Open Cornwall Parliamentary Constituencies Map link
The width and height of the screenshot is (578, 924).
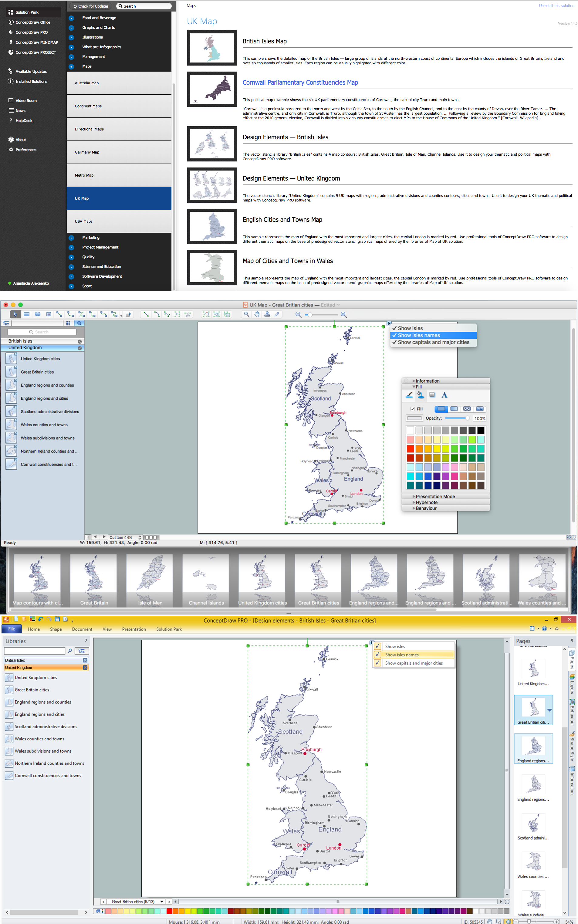[300, 83]
